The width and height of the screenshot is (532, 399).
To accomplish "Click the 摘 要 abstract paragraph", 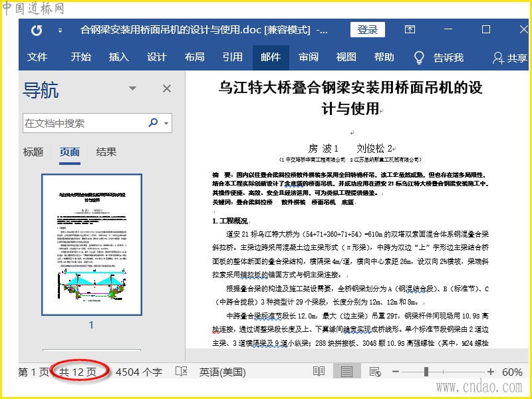I will pyautogui.click(x=350, y=184).
